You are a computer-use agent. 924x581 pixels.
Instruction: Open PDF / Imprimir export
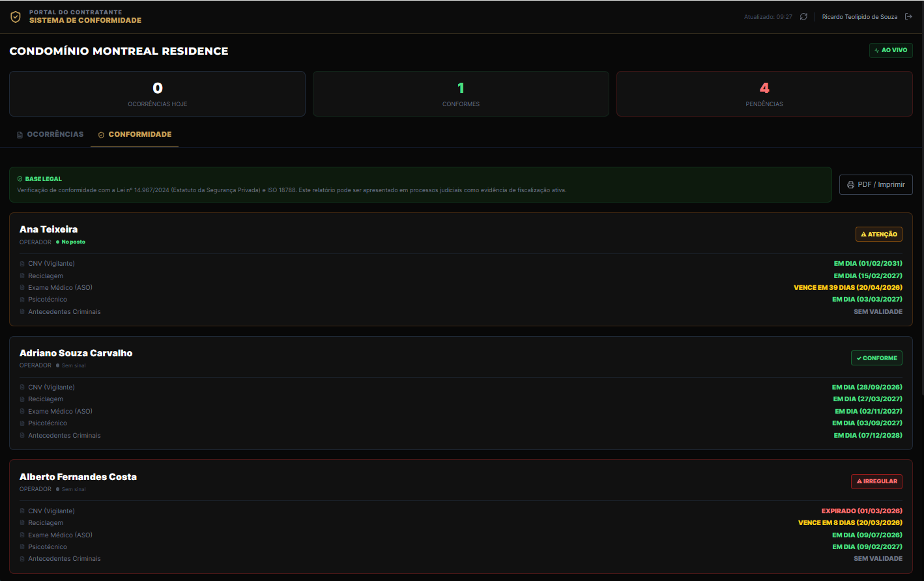[876, 185]
